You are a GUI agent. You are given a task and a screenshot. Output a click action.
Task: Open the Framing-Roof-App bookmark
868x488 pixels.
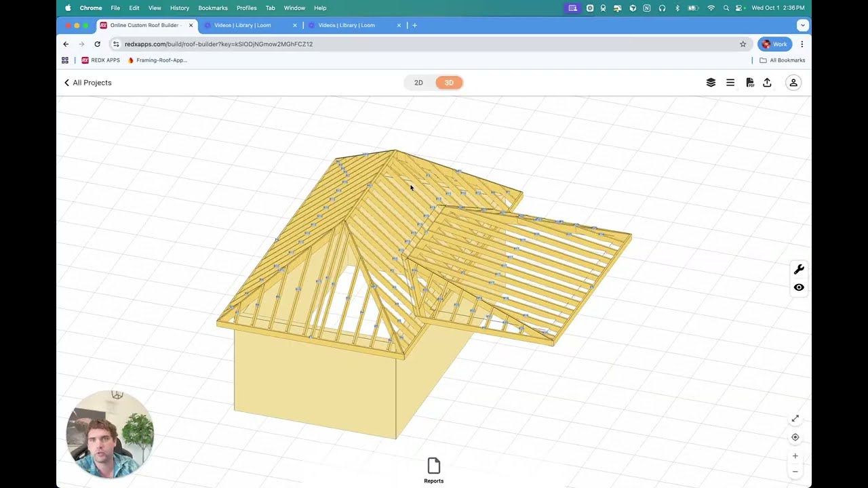coord(157,60)
